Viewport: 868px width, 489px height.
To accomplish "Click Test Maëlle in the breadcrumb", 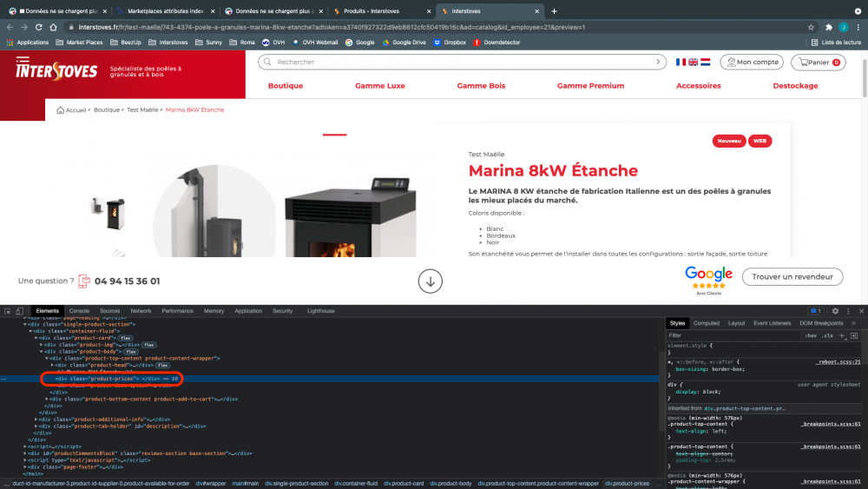I will click(x=142, y=110).
